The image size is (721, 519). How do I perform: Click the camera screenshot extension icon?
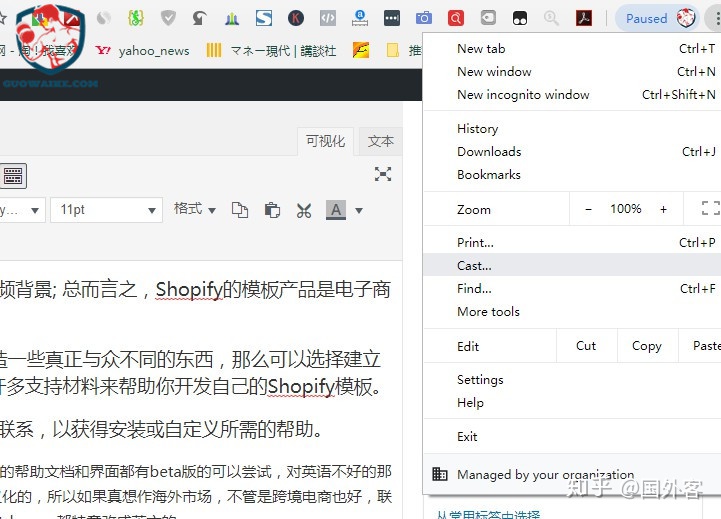pos(424,18)
